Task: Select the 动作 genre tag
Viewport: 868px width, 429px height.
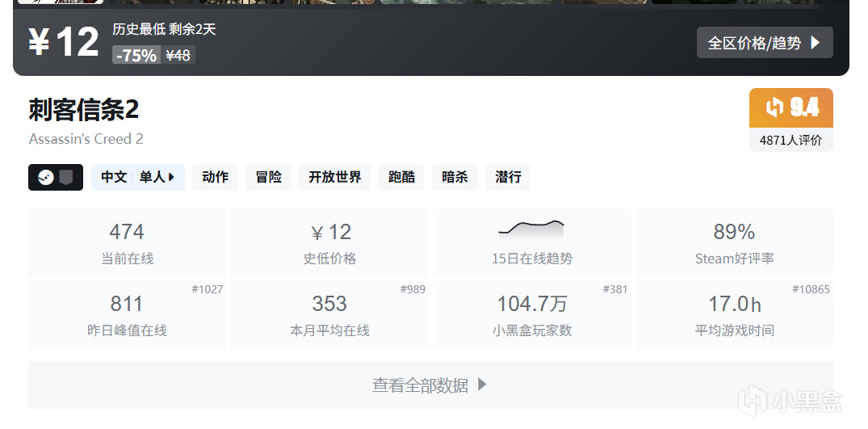Action: pos(216,177)
